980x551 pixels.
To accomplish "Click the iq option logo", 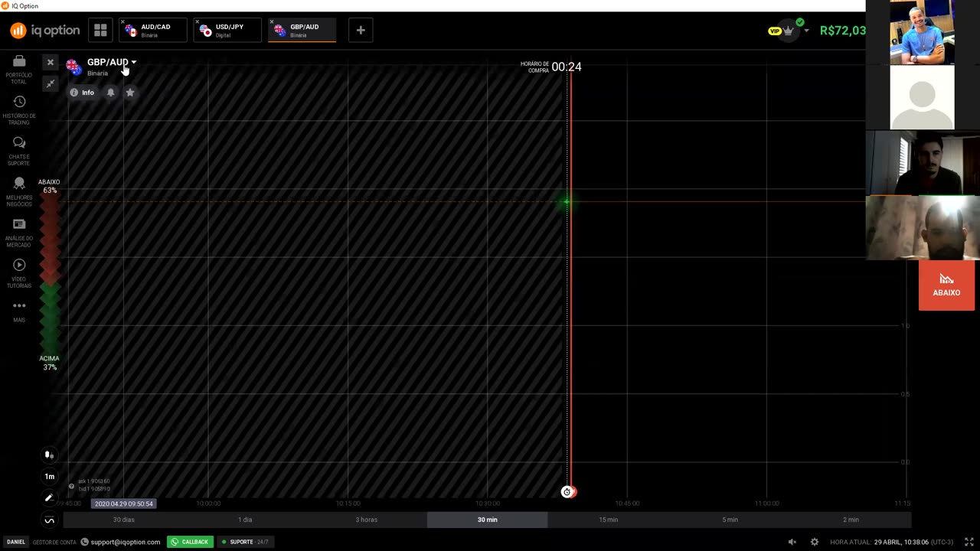I will coord(44,31).
